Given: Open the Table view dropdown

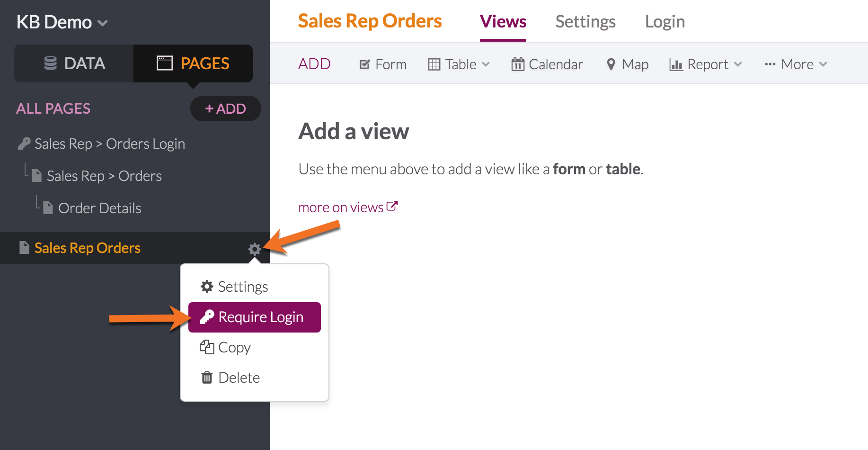Looking at the screenshot, I should (459, 64).
